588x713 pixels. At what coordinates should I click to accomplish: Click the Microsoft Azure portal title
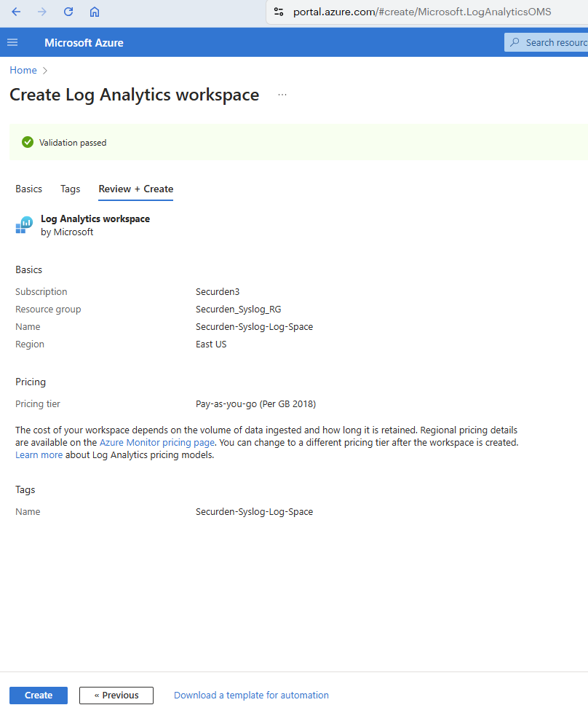[x=84, y=43]
